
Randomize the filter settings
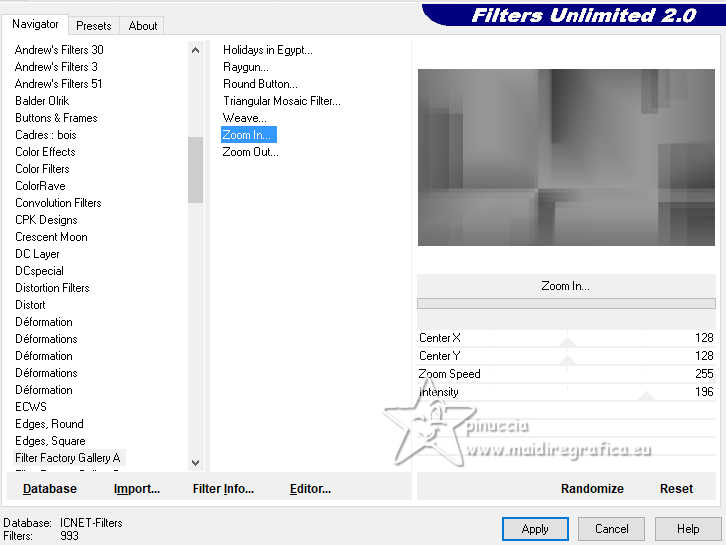click(592, 489)
